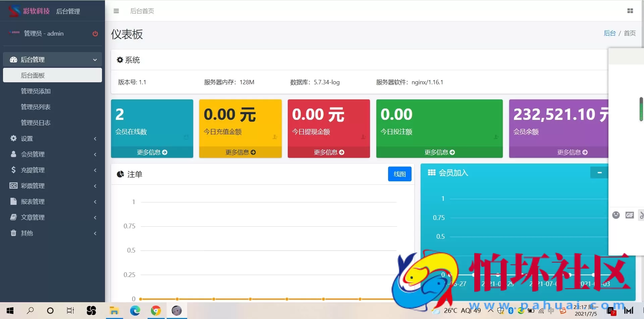Open Google Chrome from the taskbar
Viewport: 644px width, 319px height.
155,311
